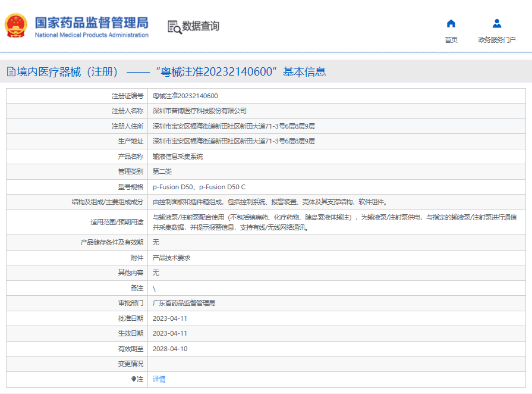Screen dimensions: 532x394
Task: Click National Medical Products Administration subtitle
Action: pos(92,35)
